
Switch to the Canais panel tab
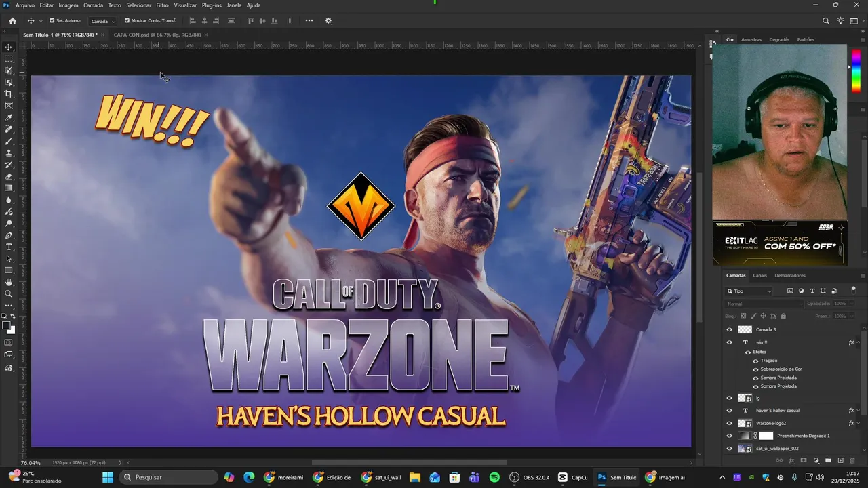click(759, 275)
